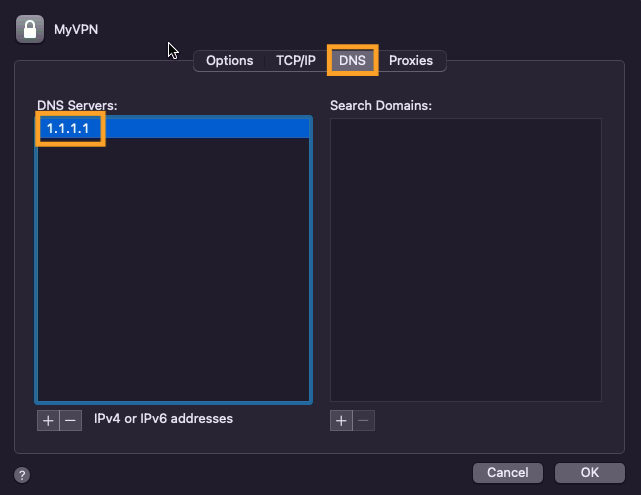Image resolution: width=641 pixels, height=495 pixels.
Task: Cancel the VPN settings dialog
Action: click(x=508, y=473)
